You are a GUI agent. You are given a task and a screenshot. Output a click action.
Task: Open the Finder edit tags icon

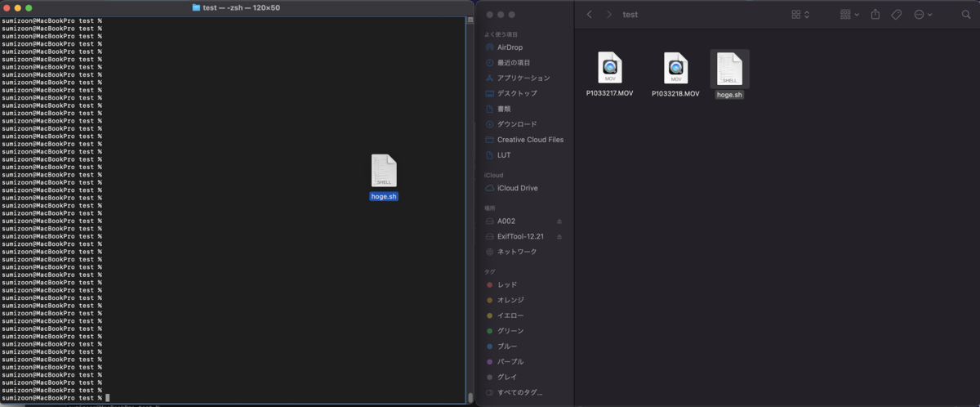click(897, 15)
